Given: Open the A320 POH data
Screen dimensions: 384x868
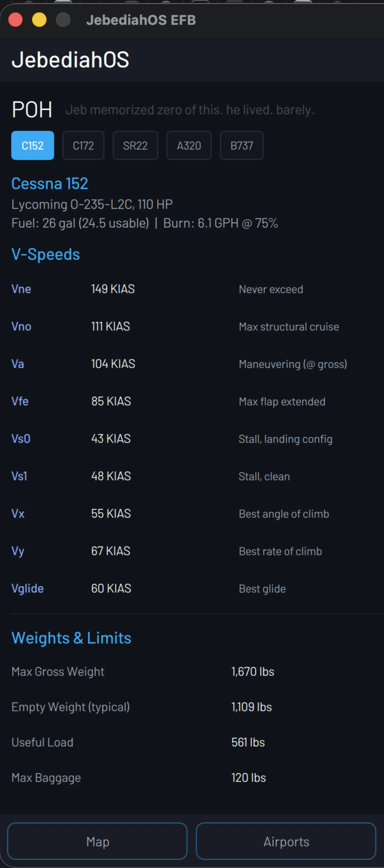Looking at the screenshot, I should [x=189, y=146].
